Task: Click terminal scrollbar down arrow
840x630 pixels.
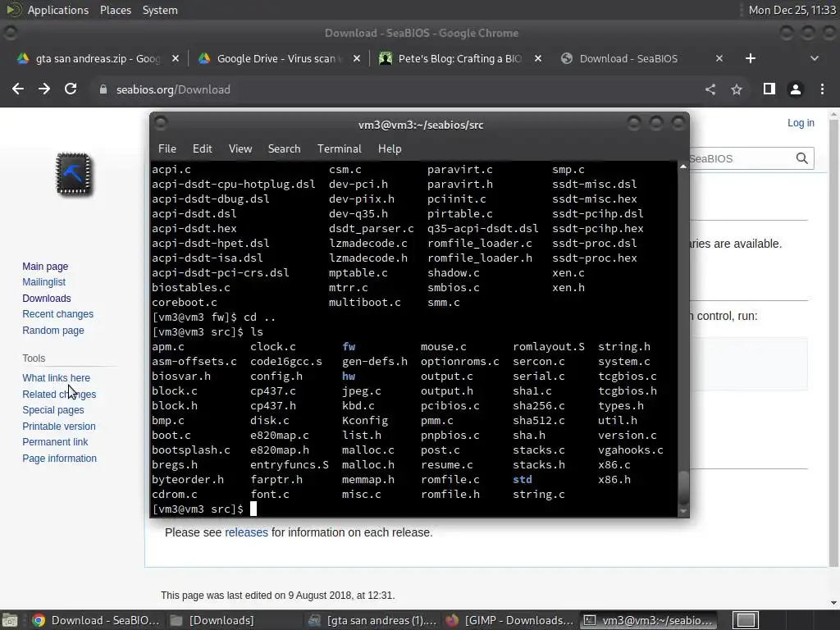Action: [683, 512]
